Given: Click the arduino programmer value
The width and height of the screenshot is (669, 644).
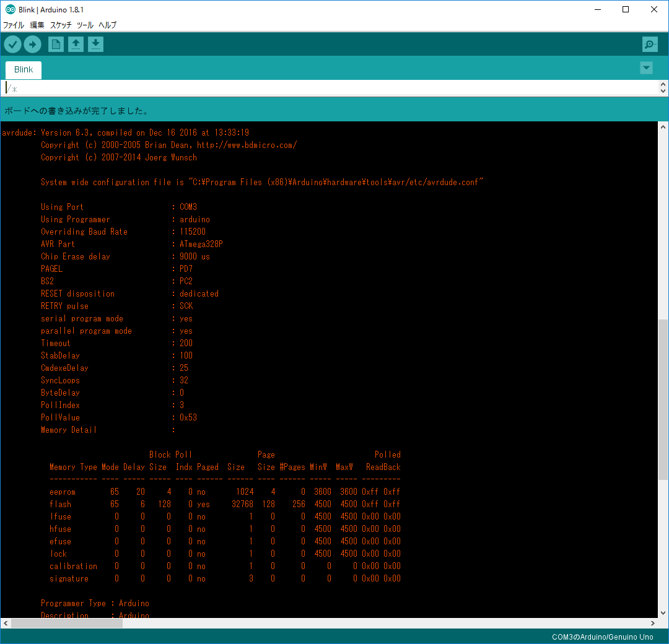Looking at the screenshot, I should point(195,219).
